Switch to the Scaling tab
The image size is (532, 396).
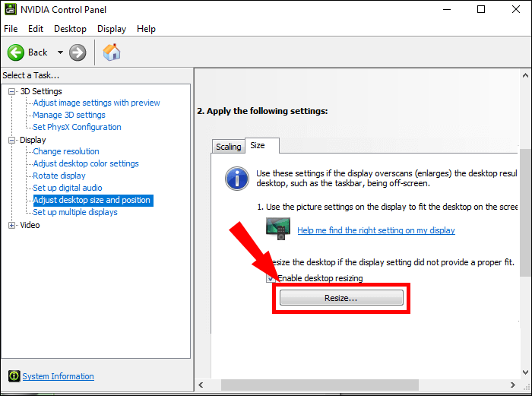tap(228, 147)
